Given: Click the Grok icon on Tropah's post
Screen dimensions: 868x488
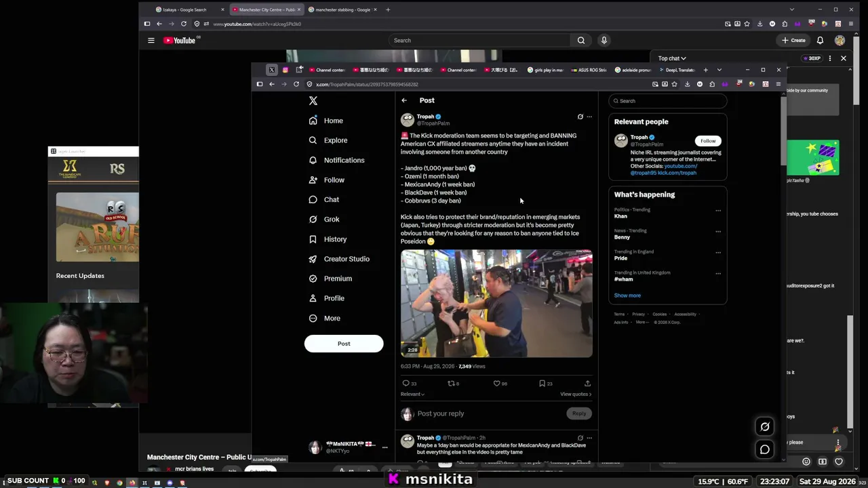Looking at the screenshot, I should point(580,117).
